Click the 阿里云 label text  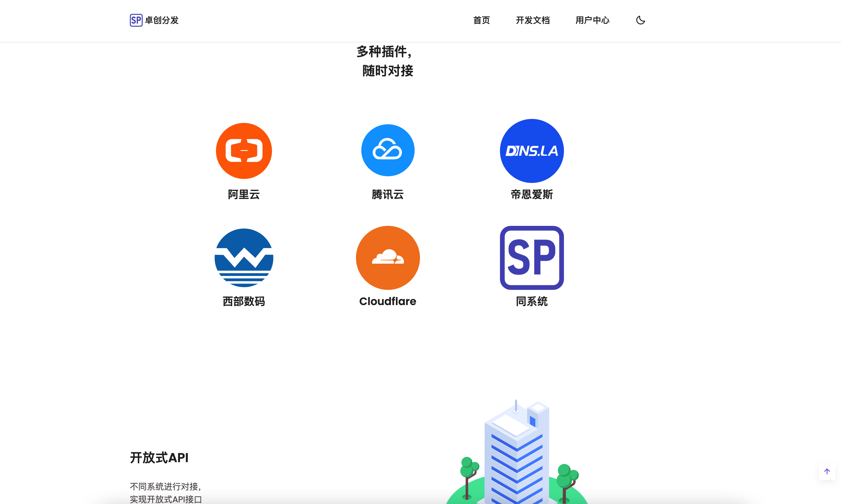coord(244,195)
